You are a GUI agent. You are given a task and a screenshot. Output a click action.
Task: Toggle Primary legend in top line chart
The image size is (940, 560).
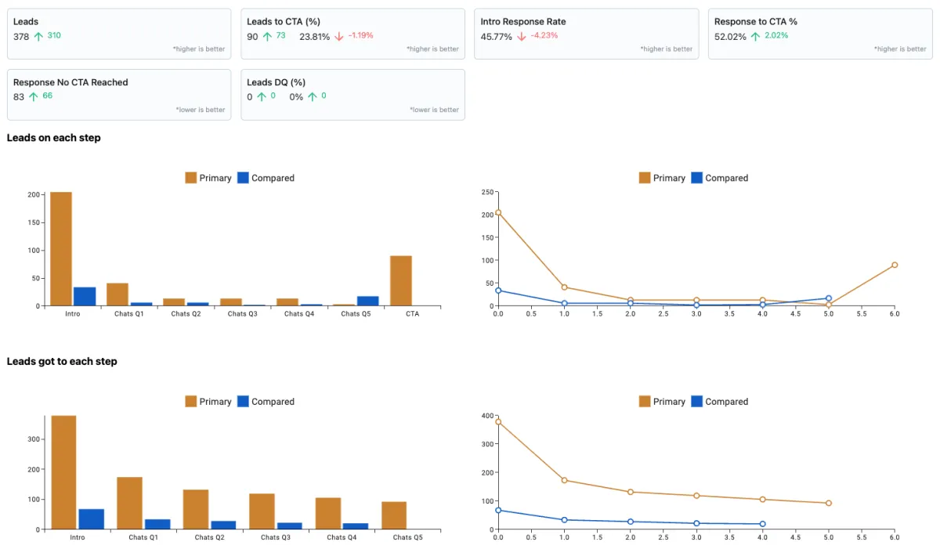[x=663, y=178]
